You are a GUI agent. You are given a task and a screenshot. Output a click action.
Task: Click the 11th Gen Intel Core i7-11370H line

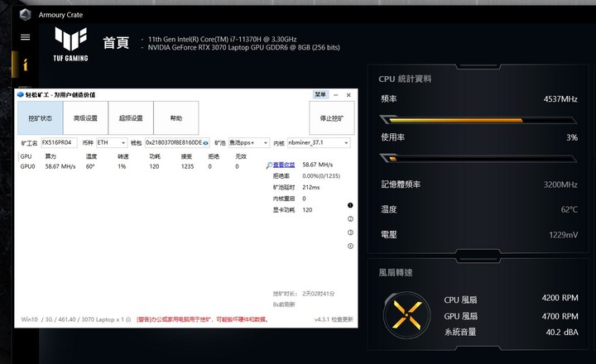click(x=222, y=39)
